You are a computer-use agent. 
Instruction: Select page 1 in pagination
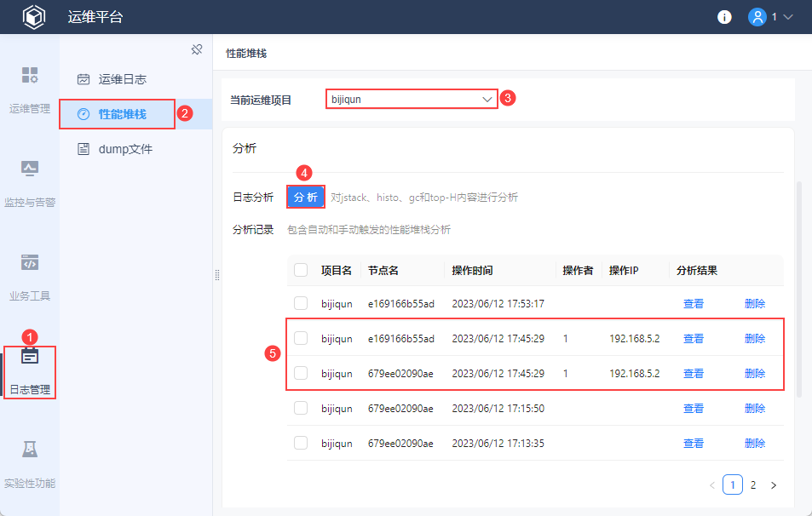coord(732,485)
